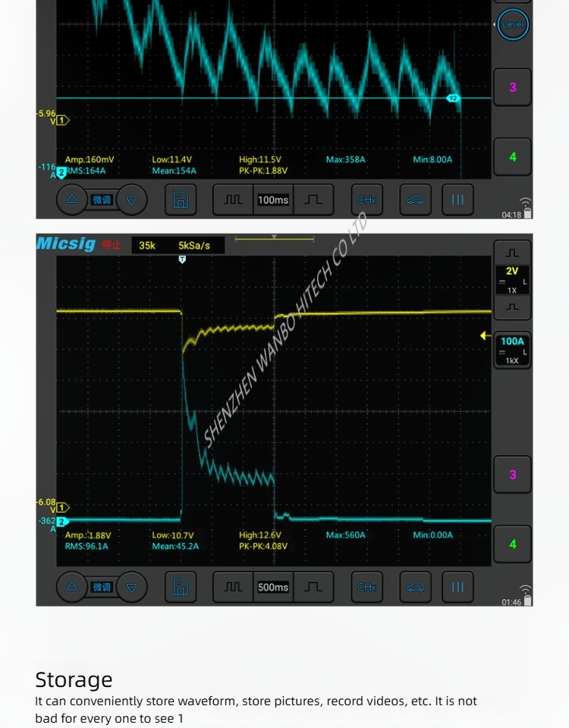Image resolution: width=569 pixels, height=728 pixels.
Task: Open CHx menu on the 500ms scope
Action: tap(367, 587)
